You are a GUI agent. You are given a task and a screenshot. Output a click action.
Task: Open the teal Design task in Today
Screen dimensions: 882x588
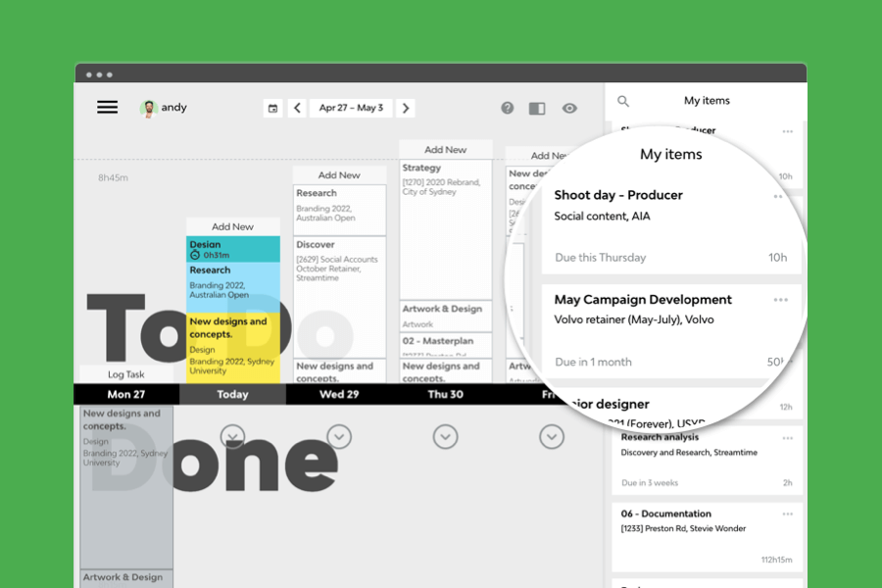233,249
